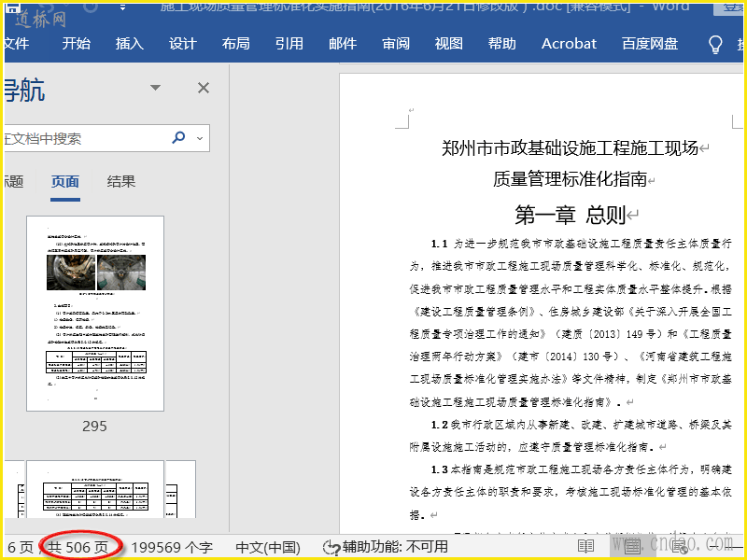The width and height of the screenshot is (747, 560).
Task: Open the 视图 ribbon tab
Action: pos(449,44)
